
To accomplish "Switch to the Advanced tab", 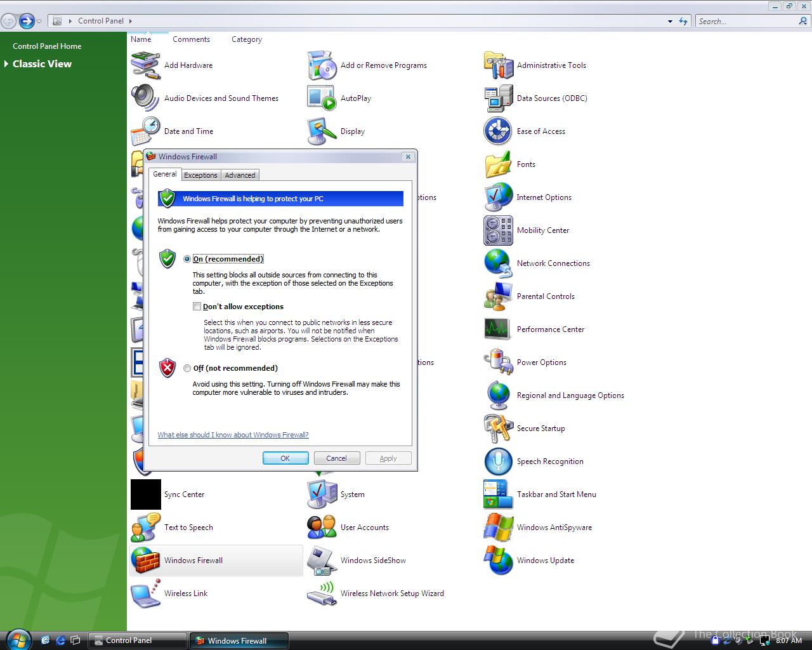I will coord(240,175).
